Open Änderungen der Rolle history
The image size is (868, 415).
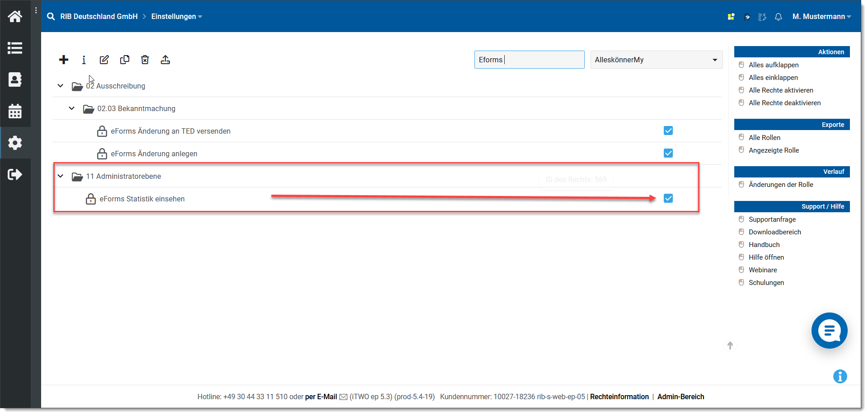(x=781, y=185)
